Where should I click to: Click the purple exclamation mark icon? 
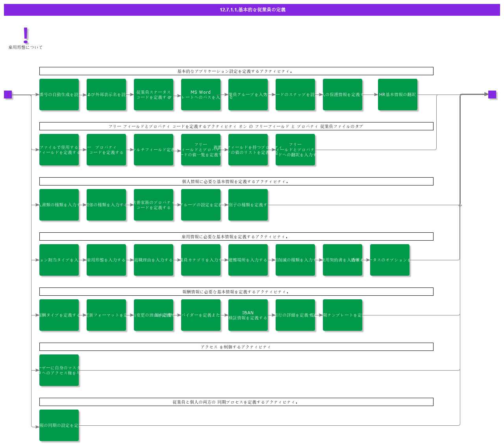pos(26,35)
